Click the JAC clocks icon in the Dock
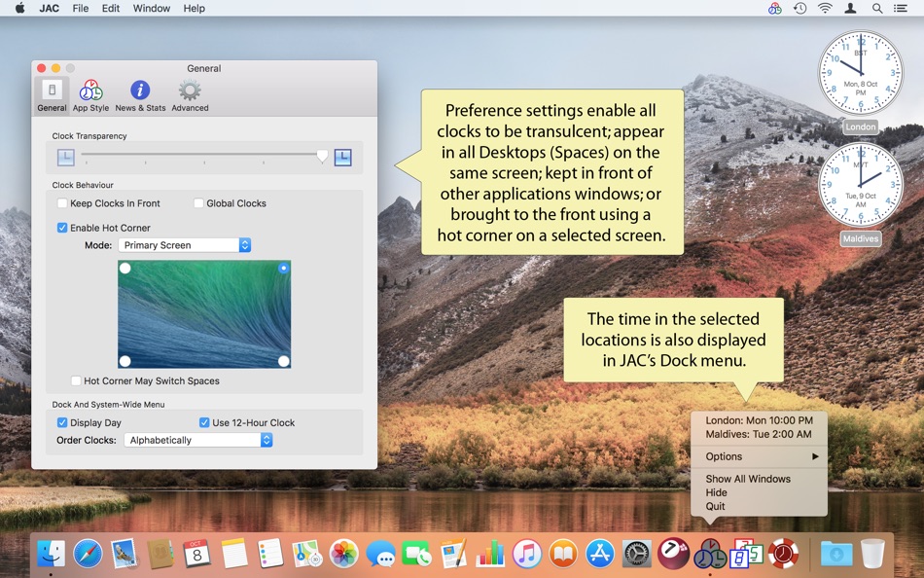 click(709, 555)
